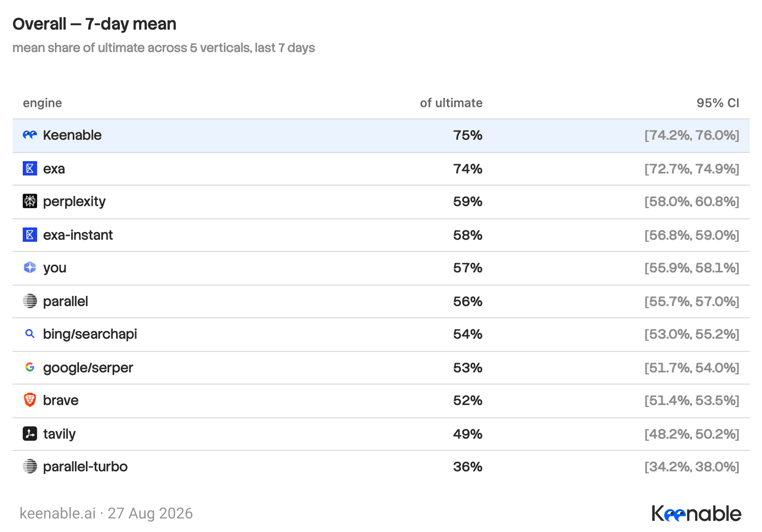Click the 95% CI column header
762x532 pixels.
pos(718,103)
